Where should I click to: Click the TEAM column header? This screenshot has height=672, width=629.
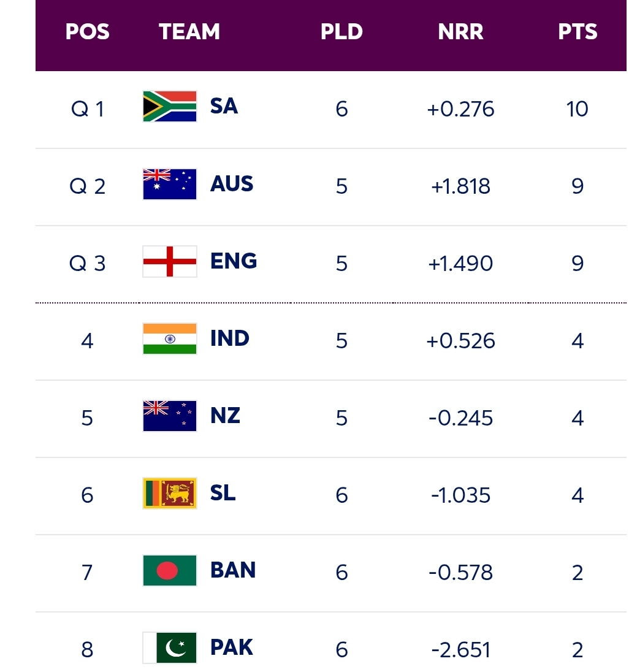click(189, 32)
